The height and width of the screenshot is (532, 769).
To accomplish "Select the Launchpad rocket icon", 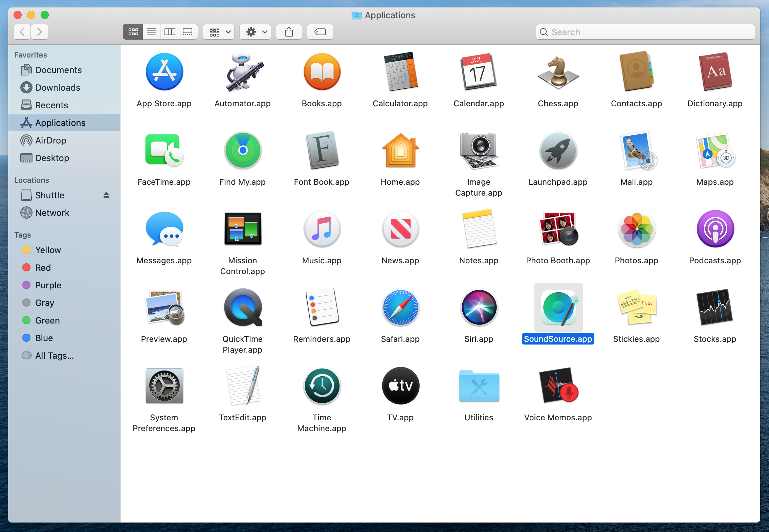I will click(558, 150).
